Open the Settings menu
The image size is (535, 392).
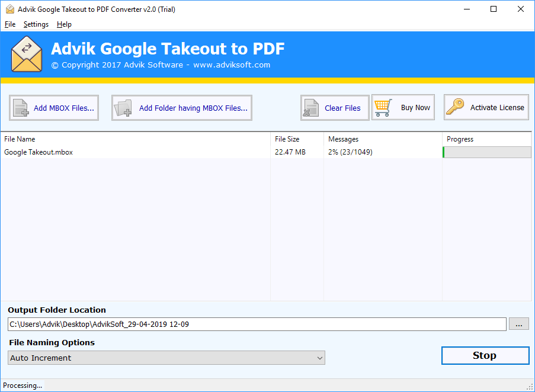36,24
